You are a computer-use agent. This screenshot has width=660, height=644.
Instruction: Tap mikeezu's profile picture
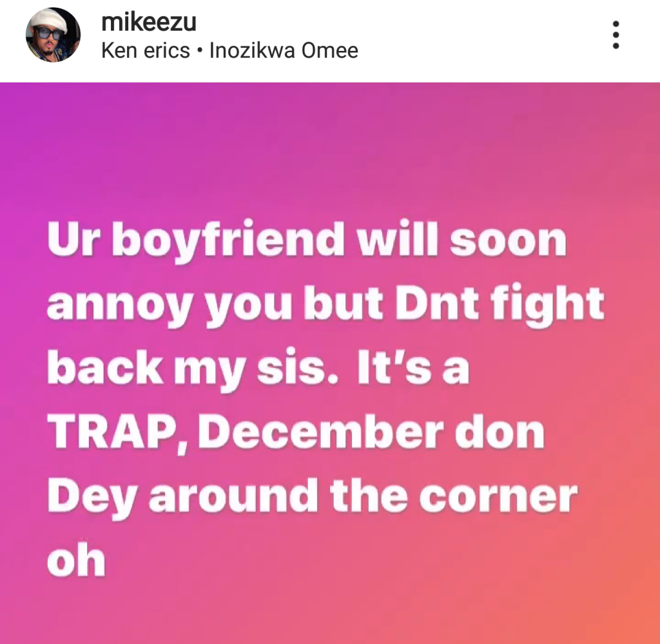(53, 35)
